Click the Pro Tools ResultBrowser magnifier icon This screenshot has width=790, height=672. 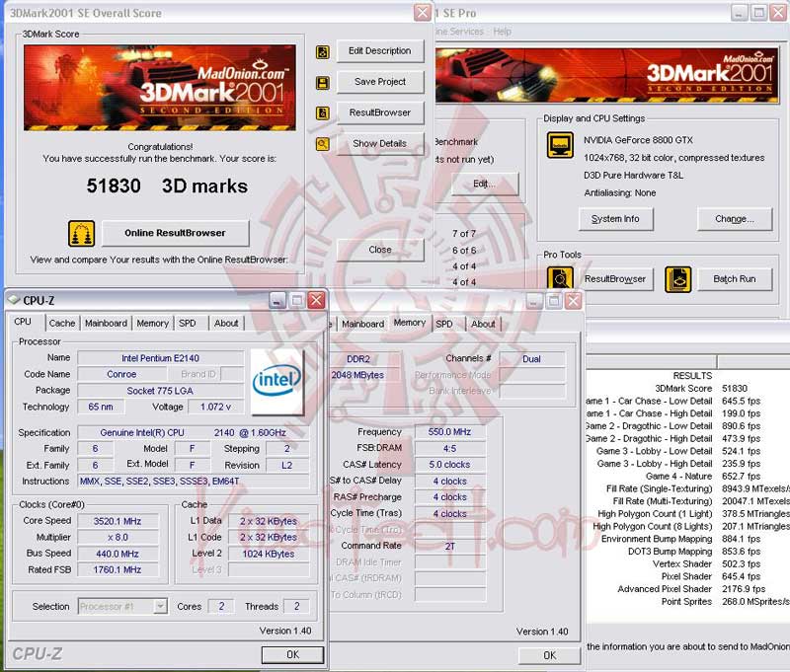[560, 279]
